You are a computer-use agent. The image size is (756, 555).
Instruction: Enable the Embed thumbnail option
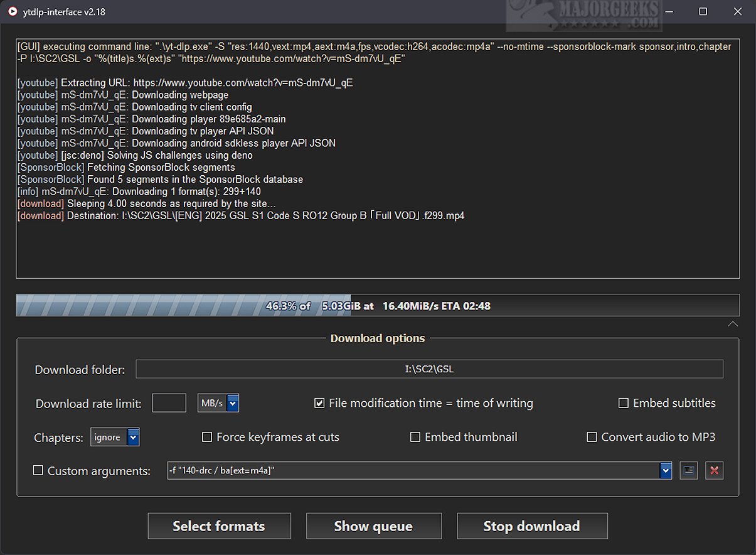coord(415,437)
